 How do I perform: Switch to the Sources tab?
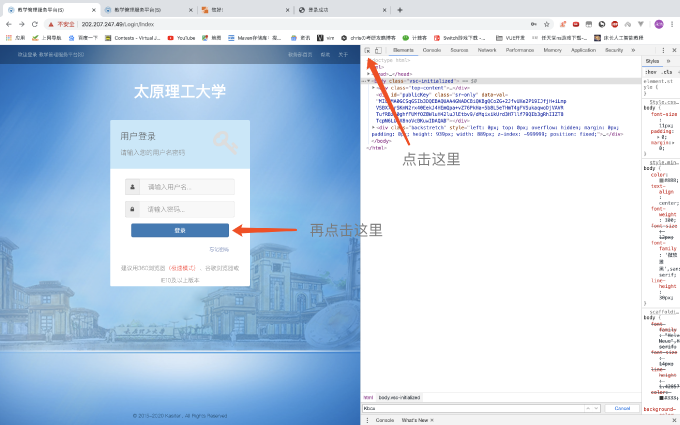459,50
